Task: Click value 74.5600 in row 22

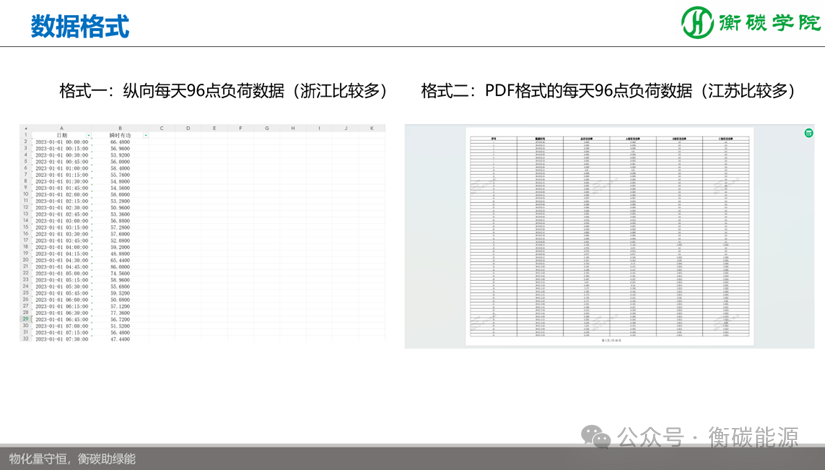Action: click(x=120, y=274)
